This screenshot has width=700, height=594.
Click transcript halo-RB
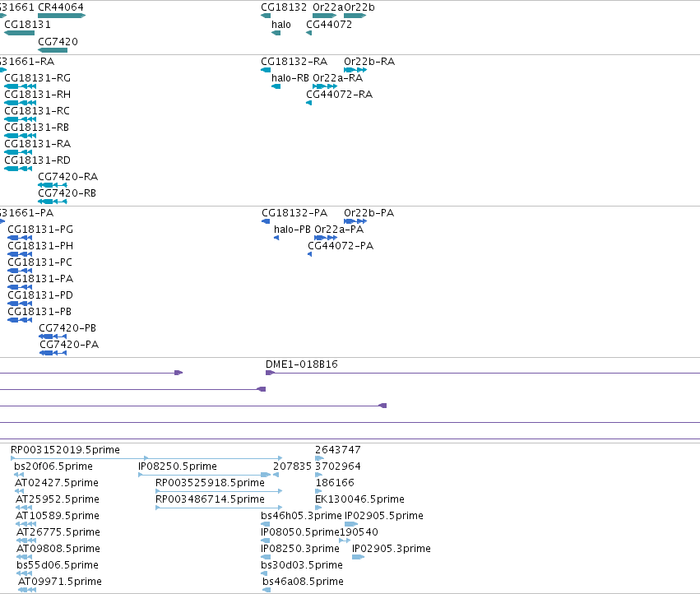290,77
